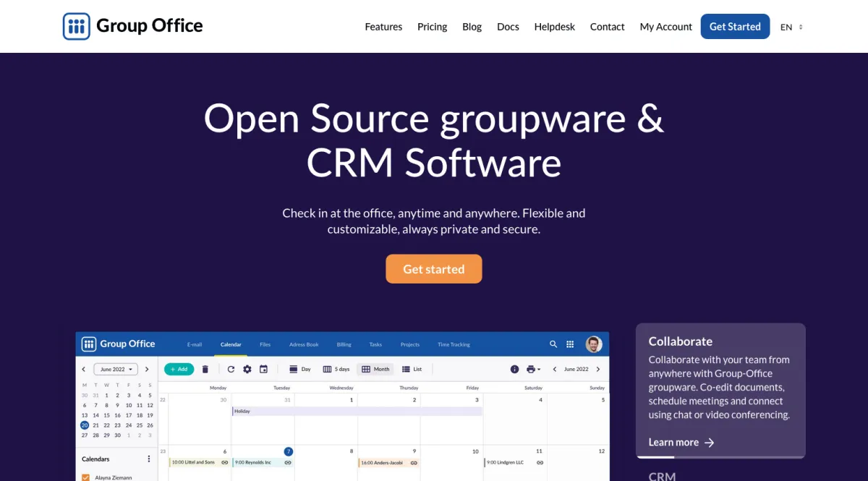Select date 15 in the mini calendar

106,415
